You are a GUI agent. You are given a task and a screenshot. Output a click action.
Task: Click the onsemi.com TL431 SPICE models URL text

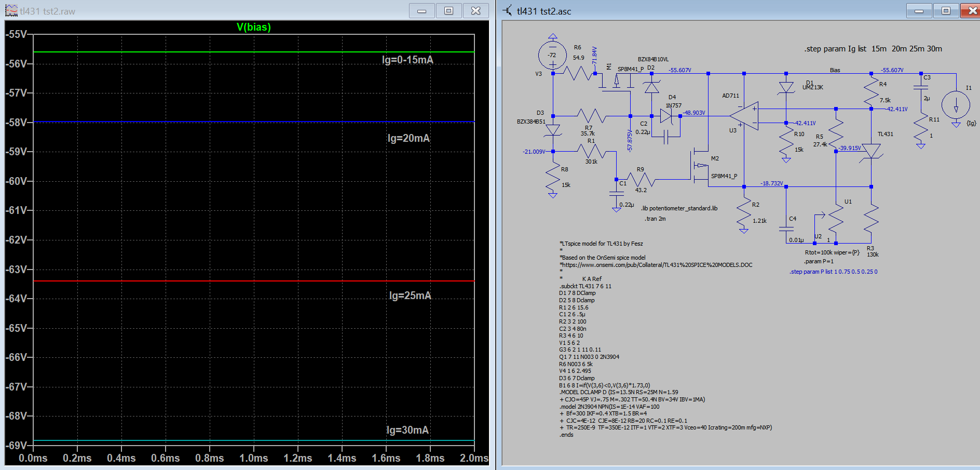click(656, 265)
